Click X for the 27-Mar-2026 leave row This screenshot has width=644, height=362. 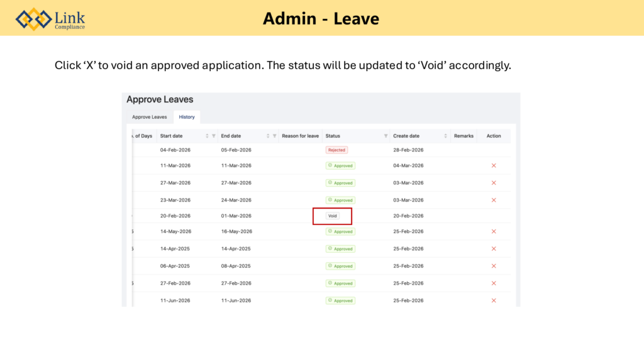pyautogui.click(x=494, y=183)
